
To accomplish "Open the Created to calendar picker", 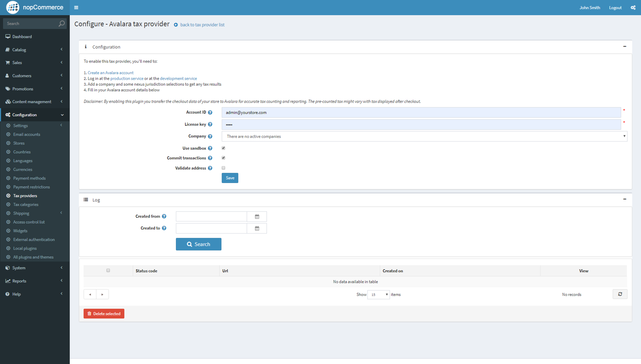I will click(257, 228).
